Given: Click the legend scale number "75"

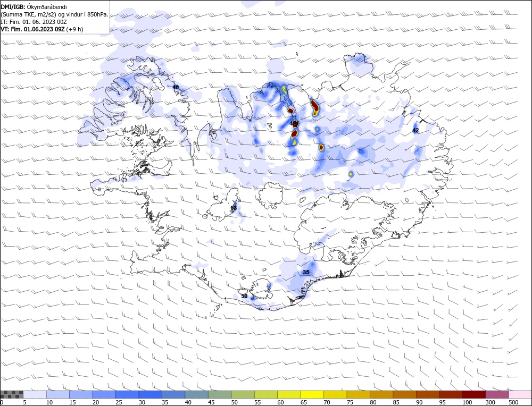Looking at the screenshot, I should [350, 402].
